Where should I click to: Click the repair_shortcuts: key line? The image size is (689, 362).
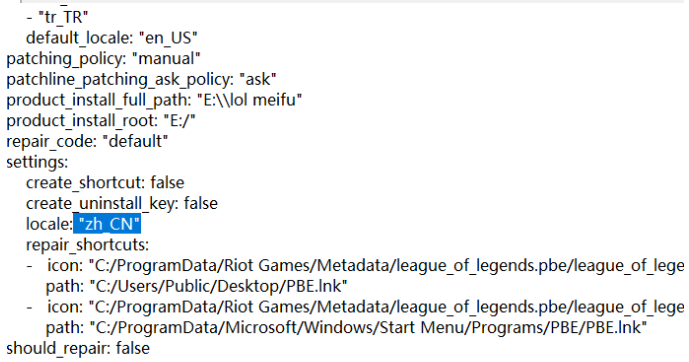(x=87, y=245)
